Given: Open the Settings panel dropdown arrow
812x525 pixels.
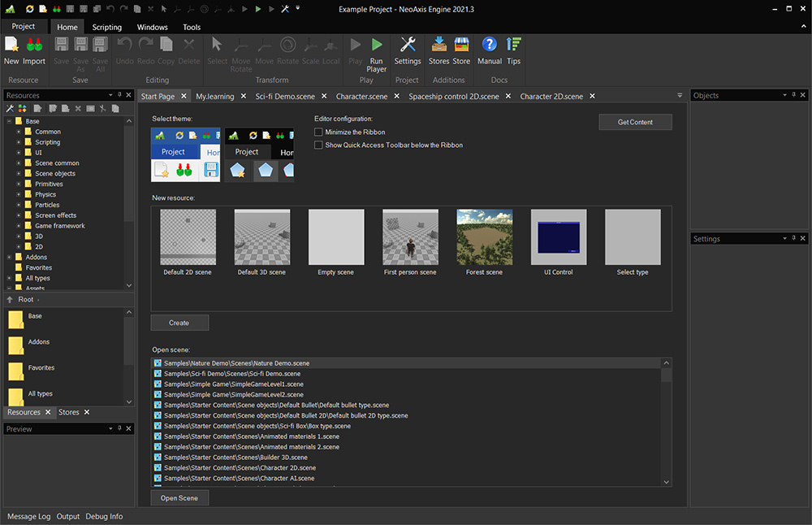Looking at the screenshot, I should click(x=784, y=238).
